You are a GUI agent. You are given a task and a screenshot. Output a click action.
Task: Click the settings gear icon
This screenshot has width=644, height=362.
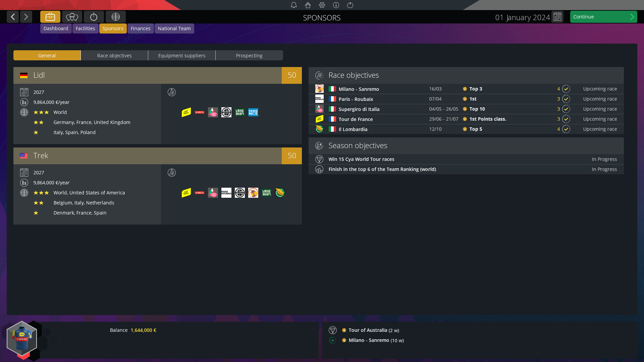pos(322,5)
